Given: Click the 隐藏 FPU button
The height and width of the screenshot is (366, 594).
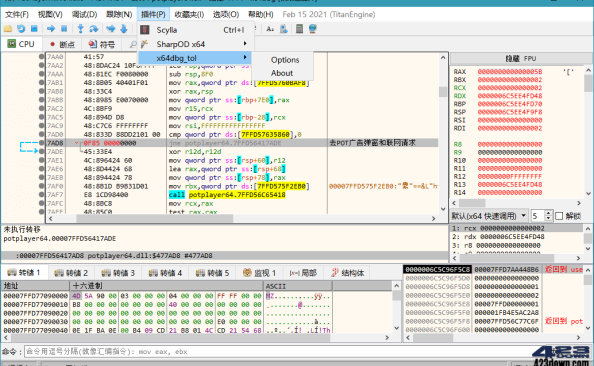Looking at the screenshot, I should (x=521, y=58).
